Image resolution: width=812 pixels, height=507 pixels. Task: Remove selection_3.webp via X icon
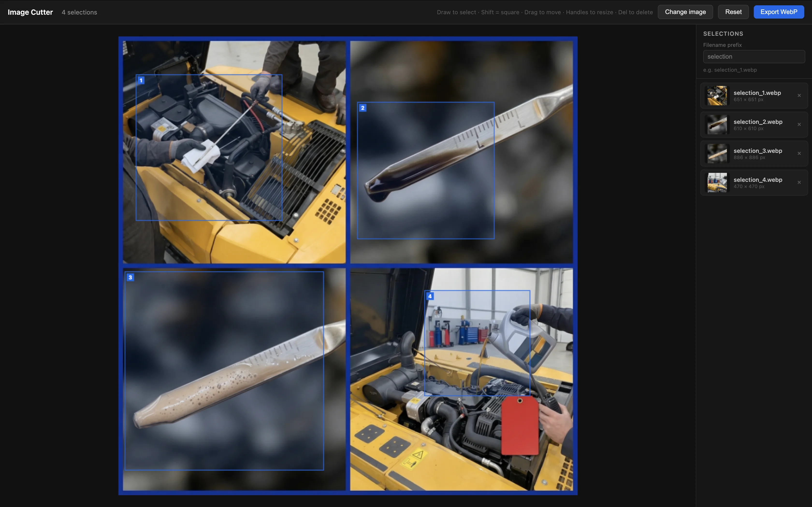(x=799, y=154)
